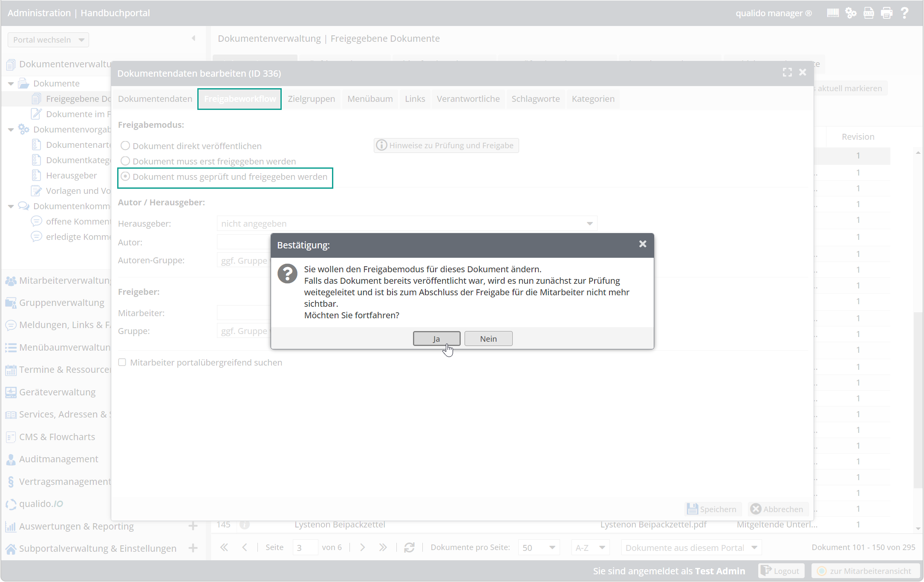Click the page number input field

coord(305,547)
